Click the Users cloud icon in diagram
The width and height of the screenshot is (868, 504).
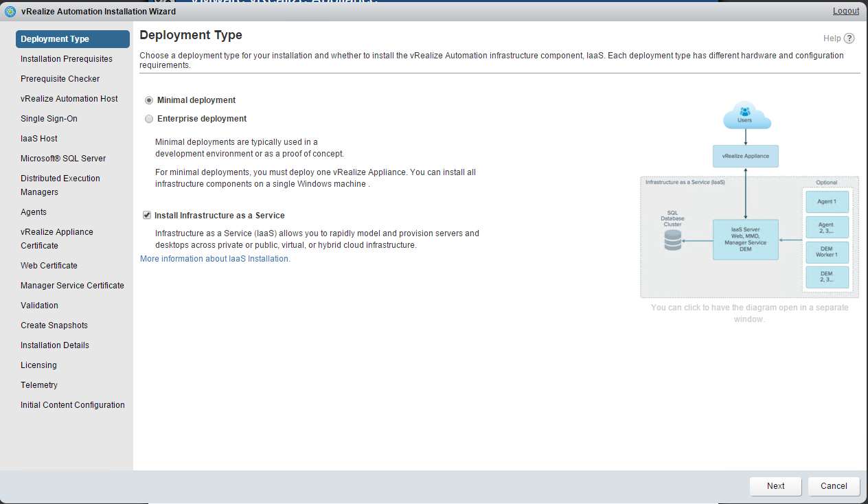[746, 115]
